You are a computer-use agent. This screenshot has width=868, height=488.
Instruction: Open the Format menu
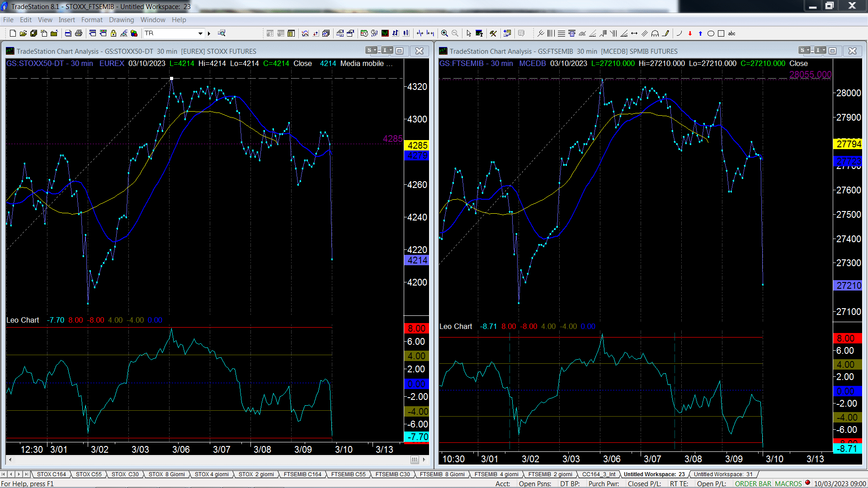point(92,20)
